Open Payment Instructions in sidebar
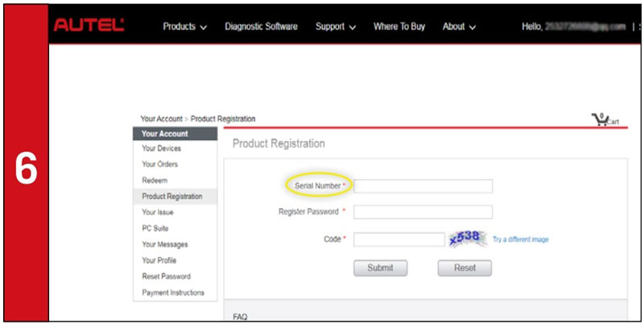Screen dimensions: 644x324 coord(173,293)
